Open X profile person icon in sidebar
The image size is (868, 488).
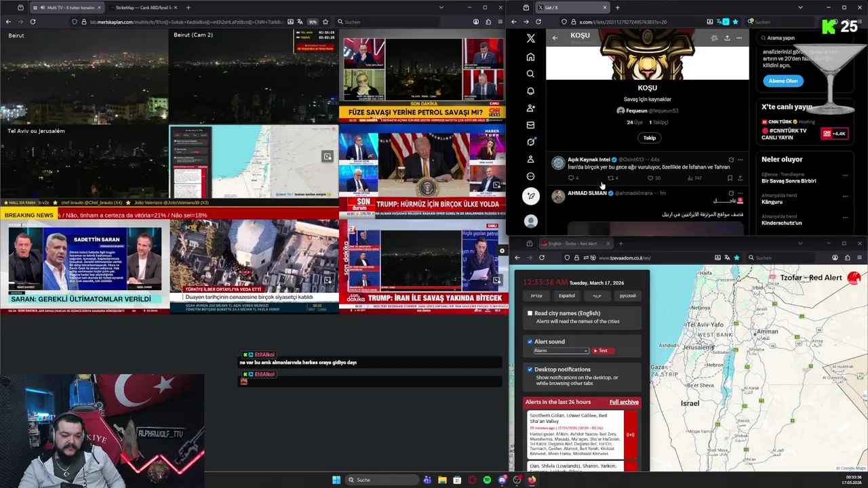530,159
